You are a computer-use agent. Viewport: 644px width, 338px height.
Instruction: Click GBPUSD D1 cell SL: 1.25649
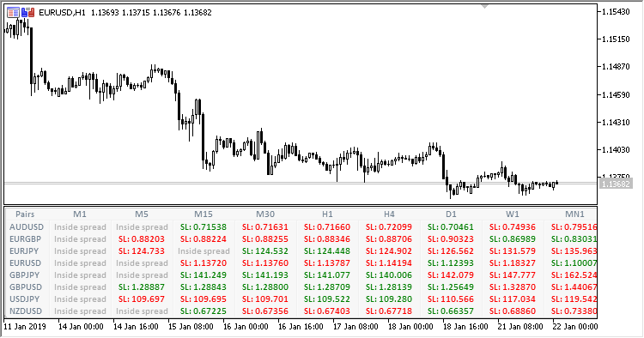point(451,287)
